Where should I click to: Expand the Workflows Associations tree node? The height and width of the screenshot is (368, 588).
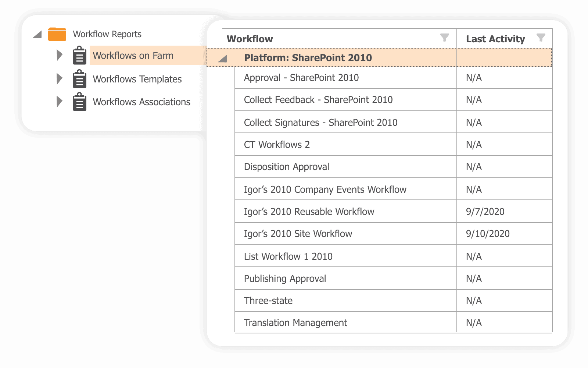pyautogui.click(x=59, y=102)
